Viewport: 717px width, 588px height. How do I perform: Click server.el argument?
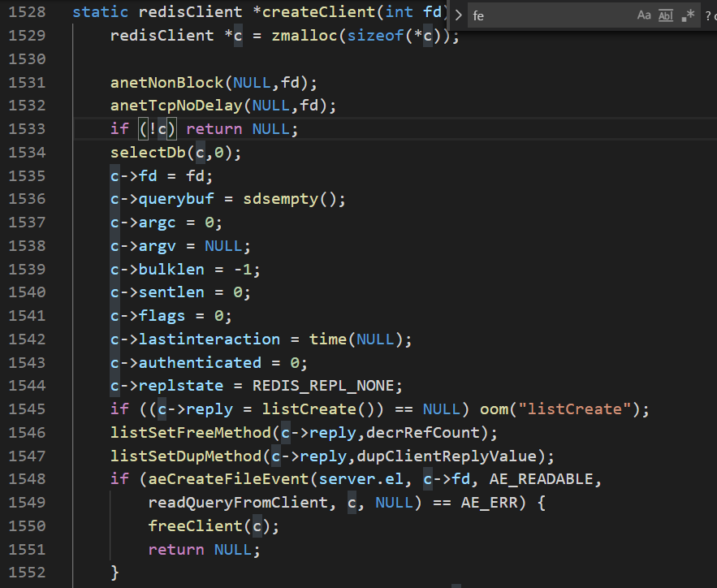click(x=361, y=478)
